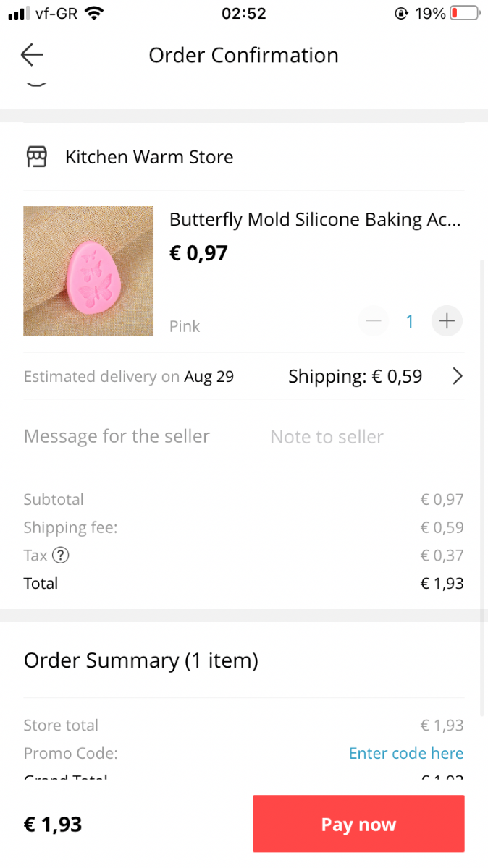Tap the Kitchen Warm Store shop icon
This screenshot has width=488, height=868.
[37, 157]
